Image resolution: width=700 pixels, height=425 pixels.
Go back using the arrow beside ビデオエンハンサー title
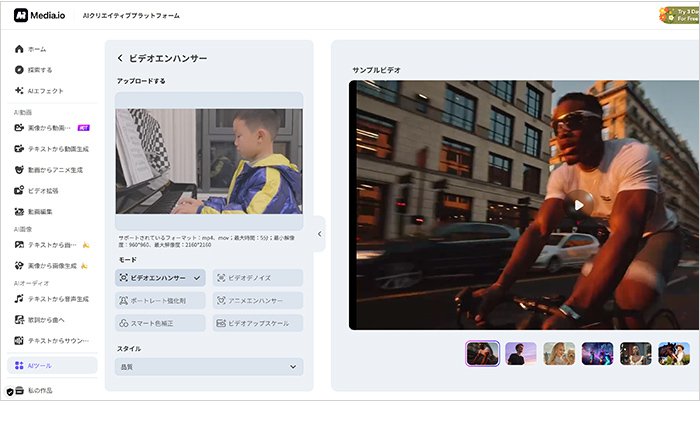coord(120,58)
